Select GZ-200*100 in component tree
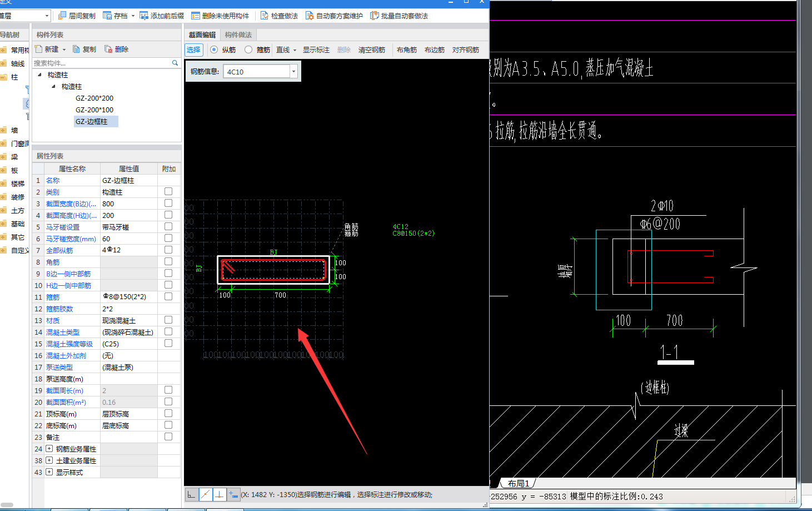Image resolution: width=812 pixels, height=511 pixels. pyautogui.click(x=94, y=110)
